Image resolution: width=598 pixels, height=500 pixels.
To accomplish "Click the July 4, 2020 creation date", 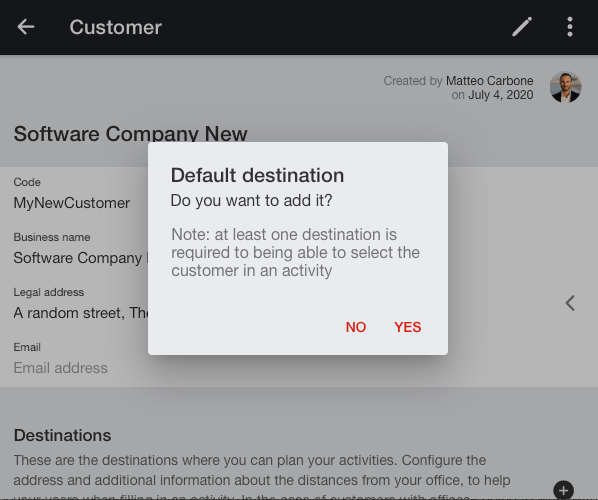I will pyautogui.click(x=501, y=95).
